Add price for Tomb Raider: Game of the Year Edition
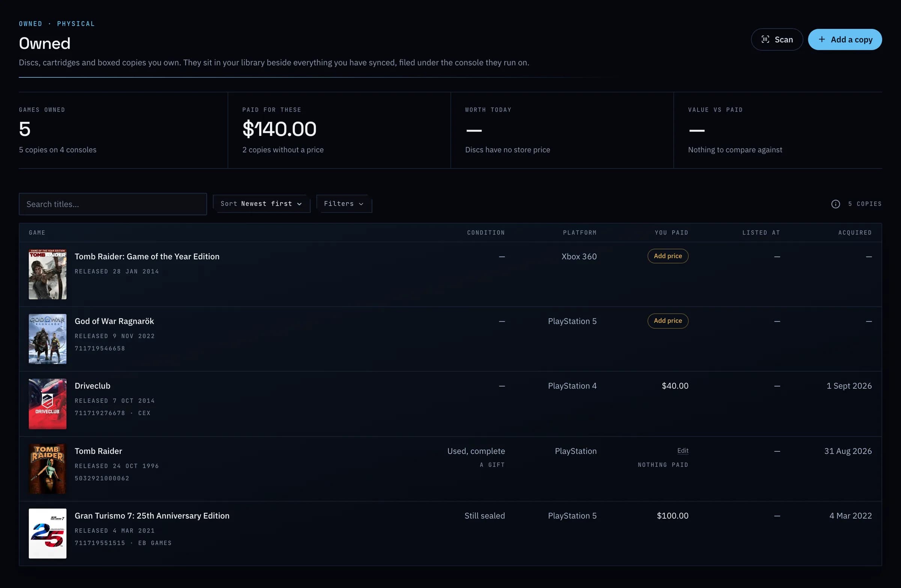 coord(667,256)
